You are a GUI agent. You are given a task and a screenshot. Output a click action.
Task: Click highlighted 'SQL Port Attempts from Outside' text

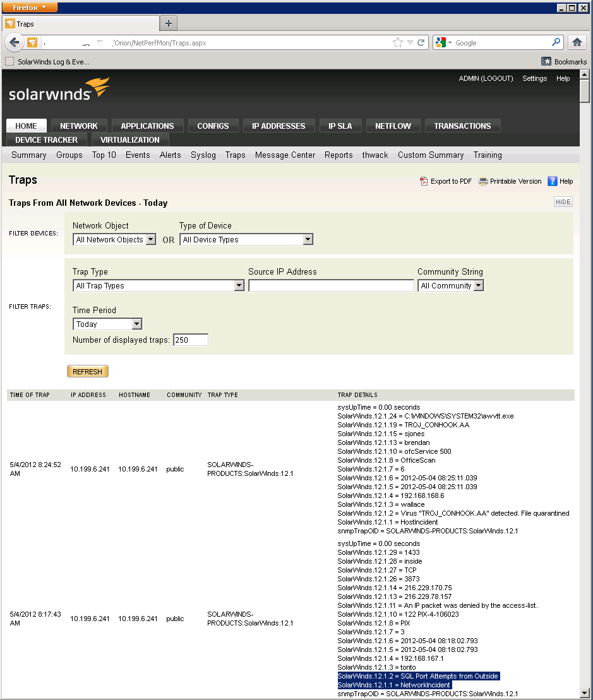click(449, 676)
